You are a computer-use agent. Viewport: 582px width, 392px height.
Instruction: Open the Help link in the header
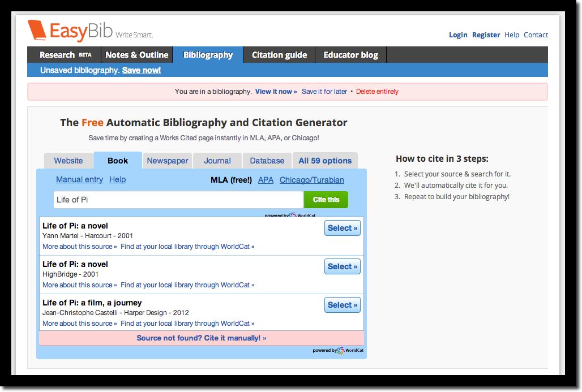(511, 35)
